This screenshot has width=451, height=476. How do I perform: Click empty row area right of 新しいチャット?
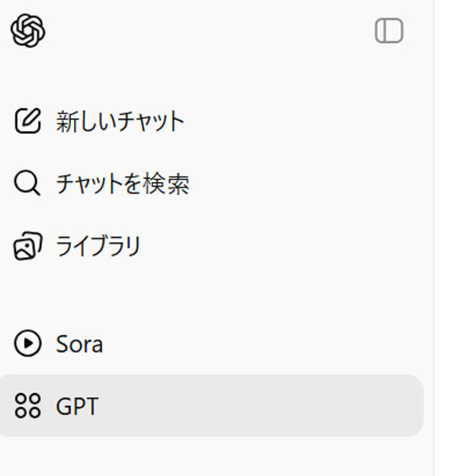pos(304,121)
